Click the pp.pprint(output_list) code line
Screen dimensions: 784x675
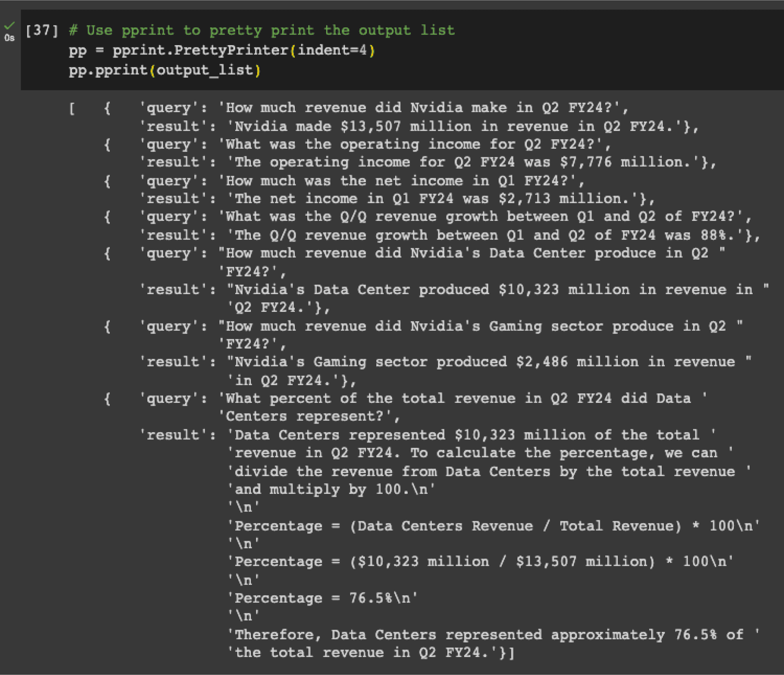[165, 70]
